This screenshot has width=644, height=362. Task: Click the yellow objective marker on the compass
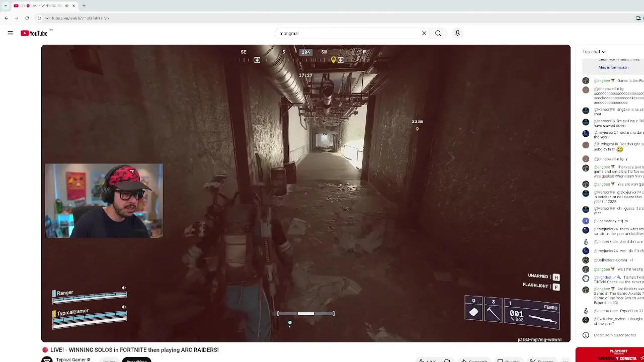pyautogui.click(x=333, y=60)
